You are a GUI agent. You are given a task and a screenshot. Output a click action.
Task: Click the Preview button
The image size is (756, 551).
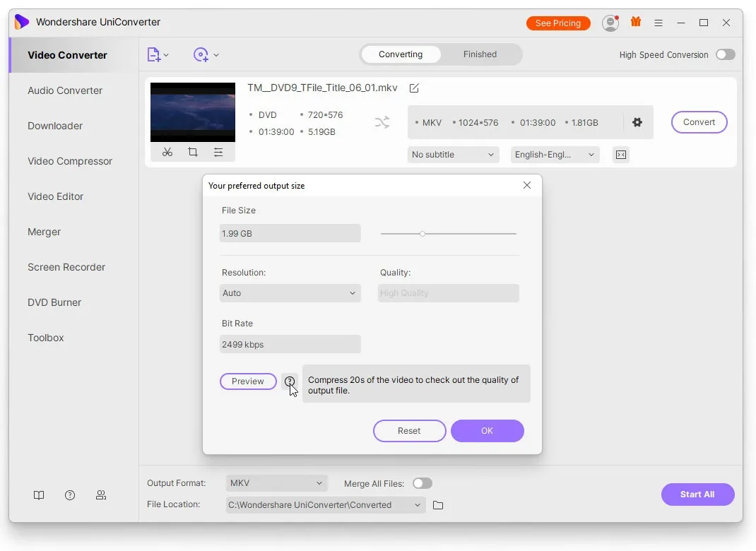point(248,381)
